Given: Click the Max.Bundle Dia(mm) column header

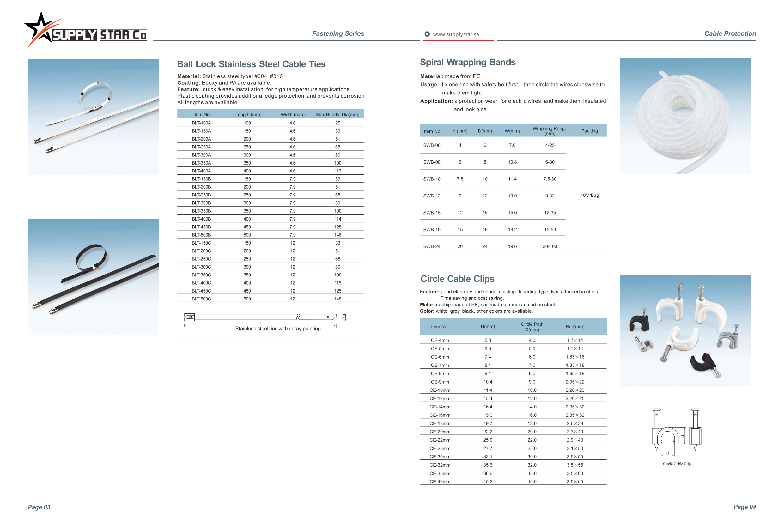Looking at the screenshot, I should click(x=338, y=115).
